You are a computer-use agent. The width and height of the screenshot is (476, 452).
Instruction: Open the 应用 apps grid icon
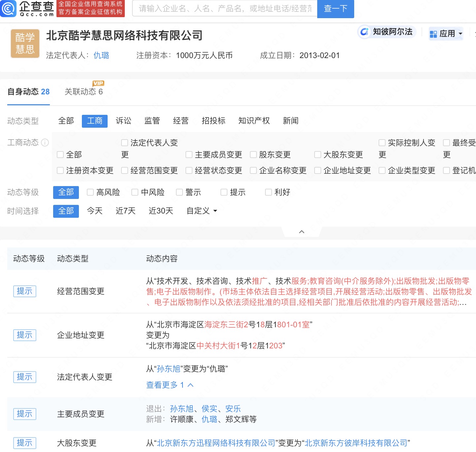[433, 34]
